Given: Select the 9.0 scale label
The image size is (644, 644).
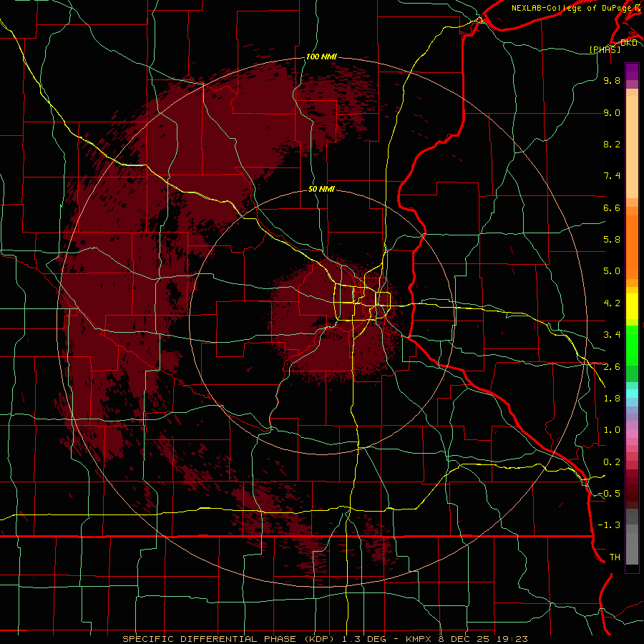Looking at the screenshot, I should pos(612,112).
